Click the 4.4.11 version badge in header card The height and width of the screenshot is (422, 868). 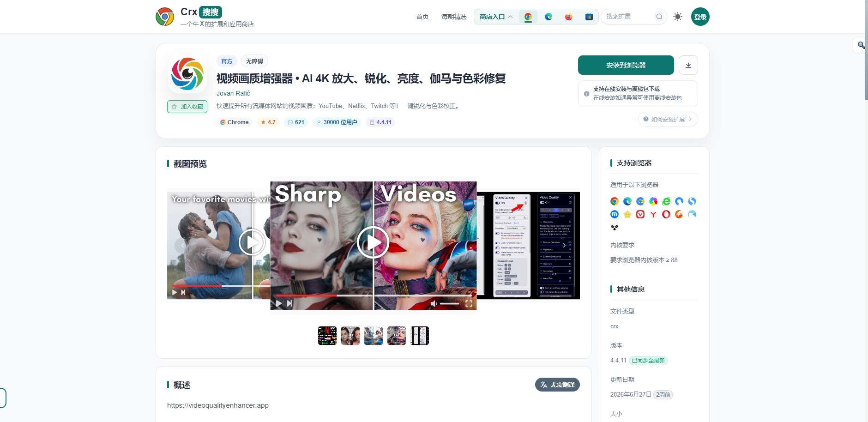pos(380,122)
